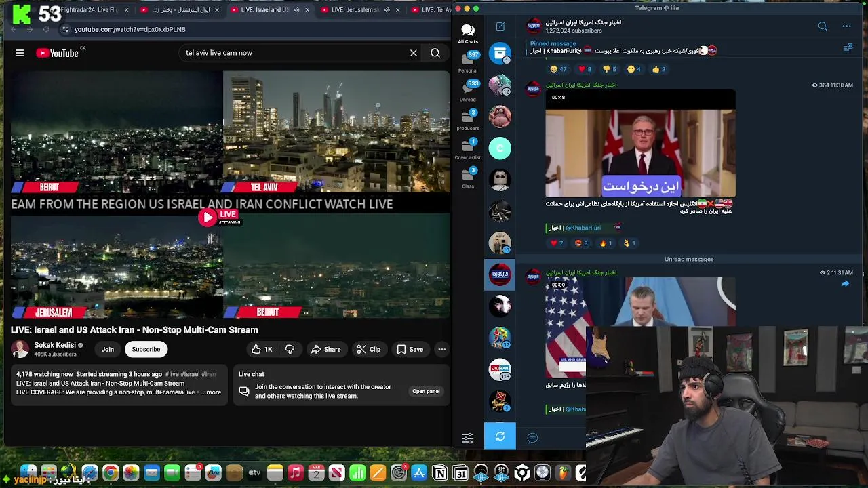Open YouTube hamburger guide menu
The height and width of the screenshot is (488, 868).
tap(20, 53)
